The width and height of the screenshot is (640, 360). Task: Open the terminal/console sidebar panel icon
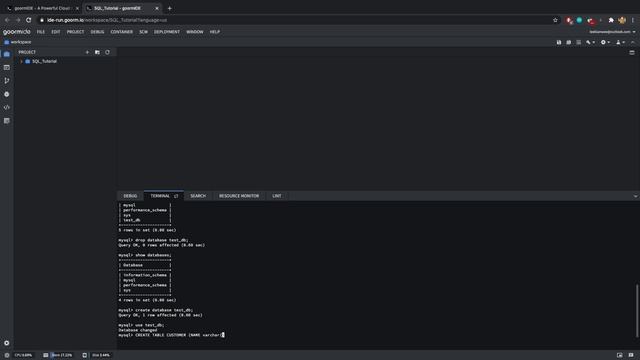click(x=7, y=67)
